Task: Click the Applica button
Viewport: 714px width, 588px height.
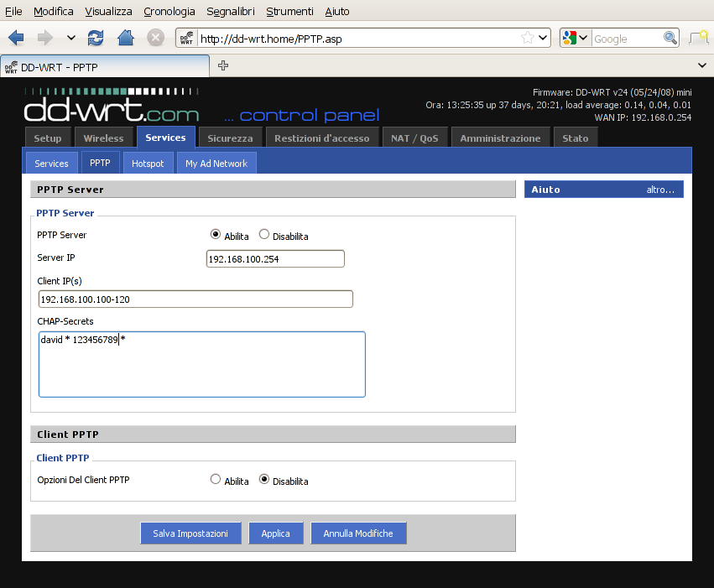Action: click(x=276, y=533)
